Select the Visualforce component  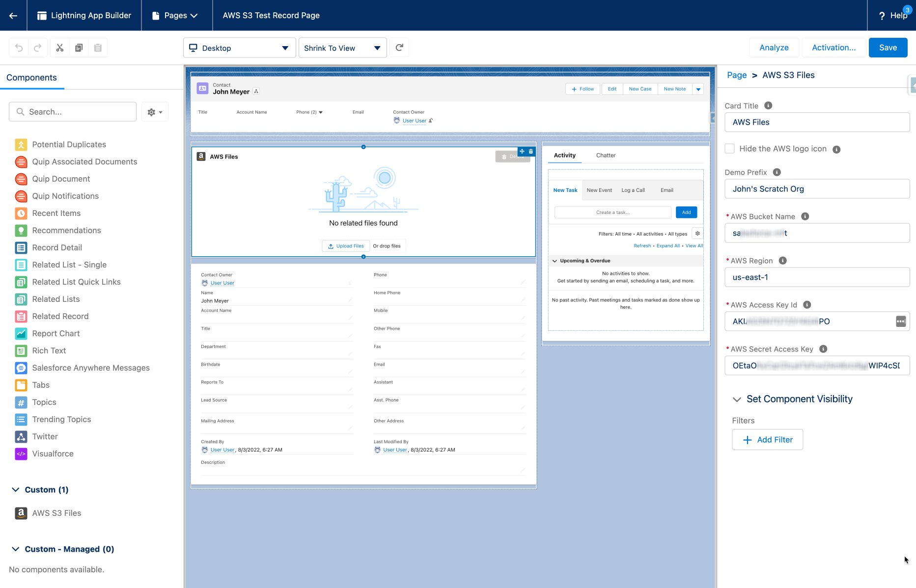44,454
